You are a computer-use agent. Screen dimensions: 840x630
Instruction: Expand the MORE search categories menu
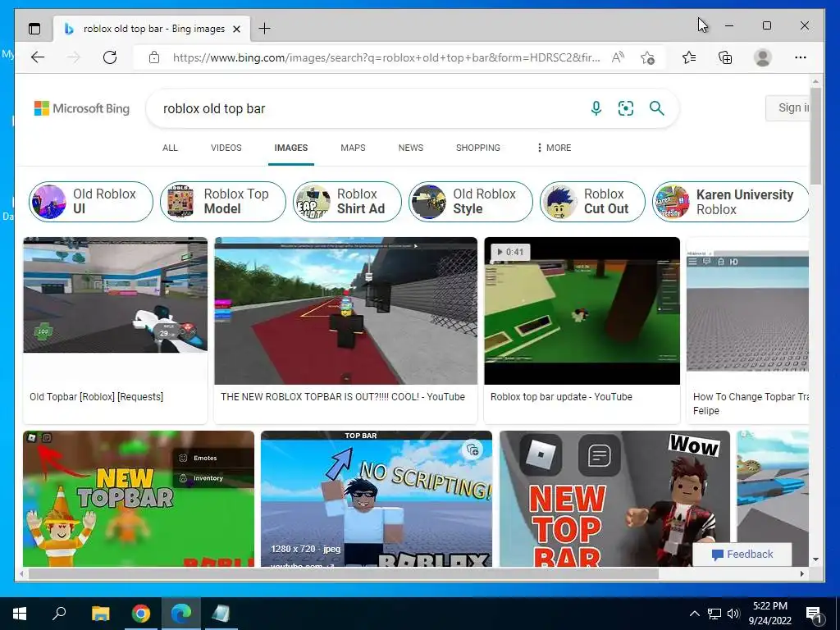(555, 148)
